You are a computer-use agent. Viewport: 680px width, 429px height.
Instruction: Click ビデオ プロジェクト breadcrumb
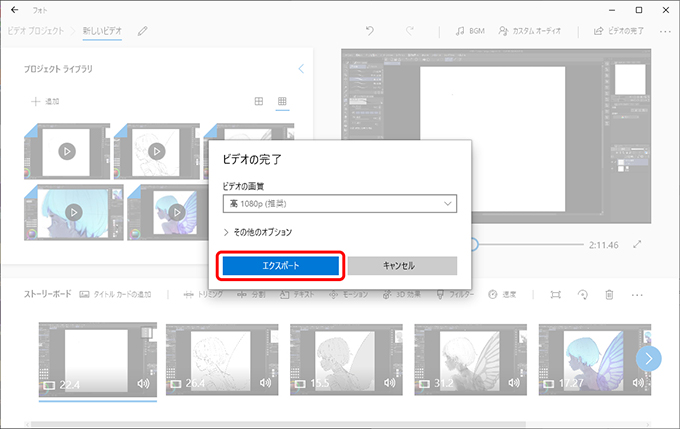coord(37,31)
